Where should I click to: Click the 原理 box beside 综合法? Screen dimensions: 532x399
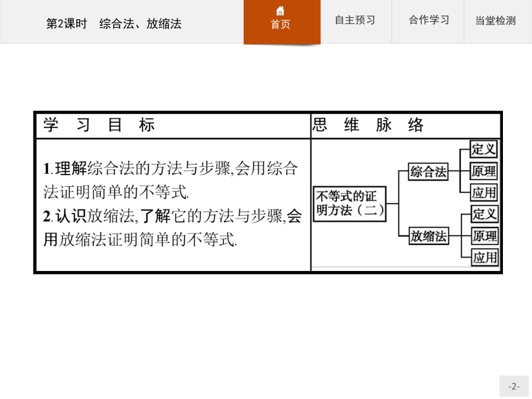tap(484, 171)
